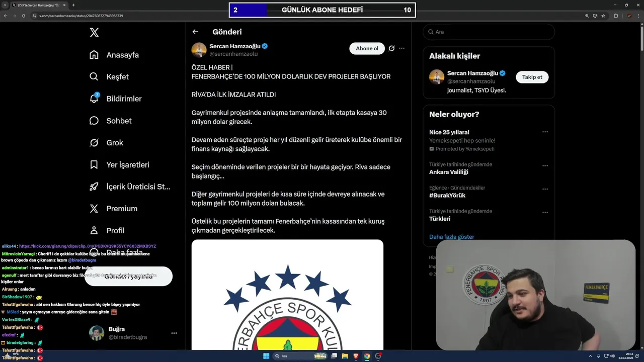The width and height of the screenshot is (644, 362).
Task: Bookmark this page with the star icon
Action: pyautogui.click(x=603, y=16)
